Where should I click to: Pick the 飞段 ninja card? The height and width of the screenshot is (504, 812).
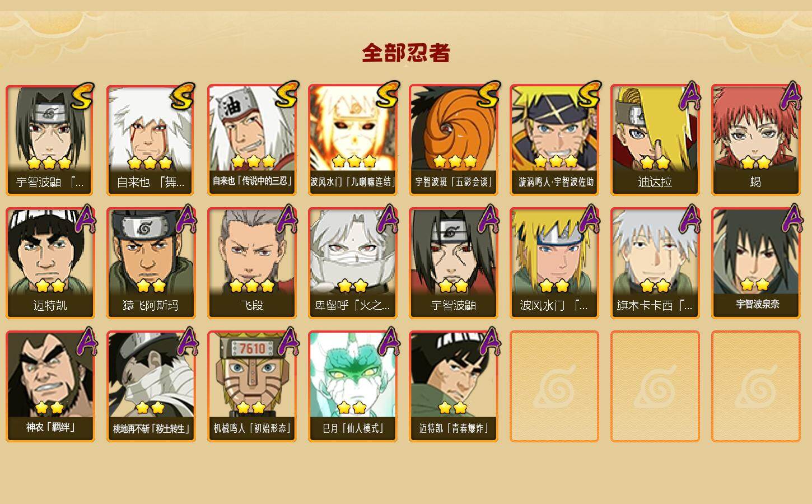pos(251,263)
